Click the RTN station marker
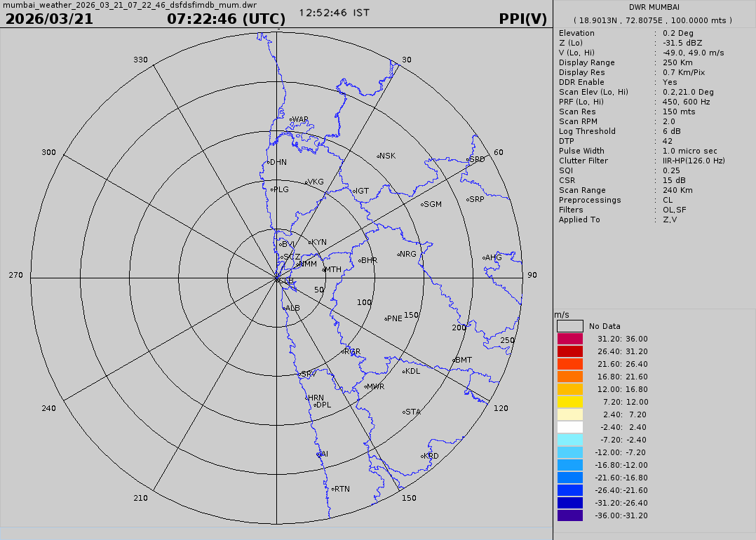Viewport: 756px width, 540px height. point(333,489)
